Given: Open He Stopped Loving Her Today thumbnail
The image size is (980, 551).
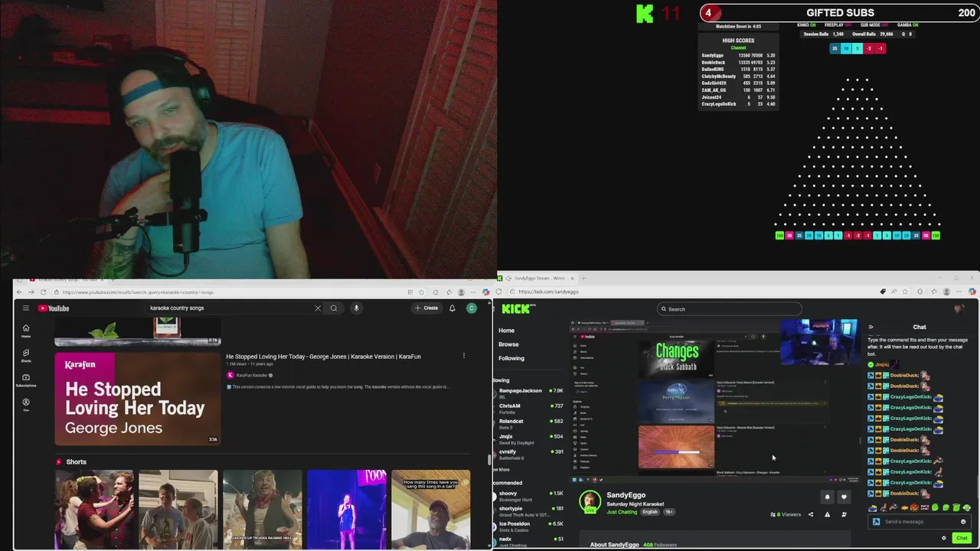Looking at the screenshot, I should click(x=138, y=399).
